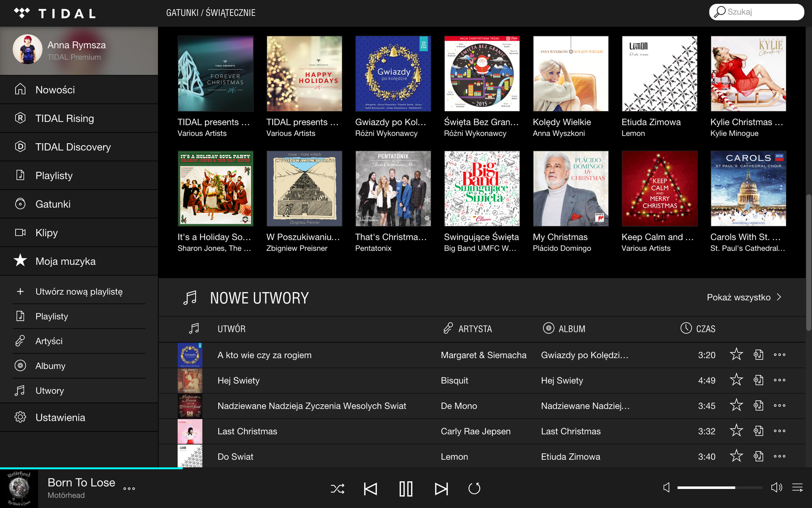Open Pentatonix That's Christmas album cover
The height and width of the screenshot is (508, 812).
click(393, 189)
